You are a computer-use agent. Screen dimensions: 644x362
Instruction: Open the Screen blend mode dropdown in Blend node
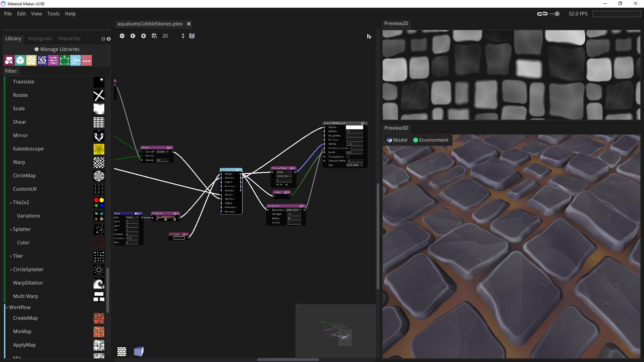(x=163, y=152)
